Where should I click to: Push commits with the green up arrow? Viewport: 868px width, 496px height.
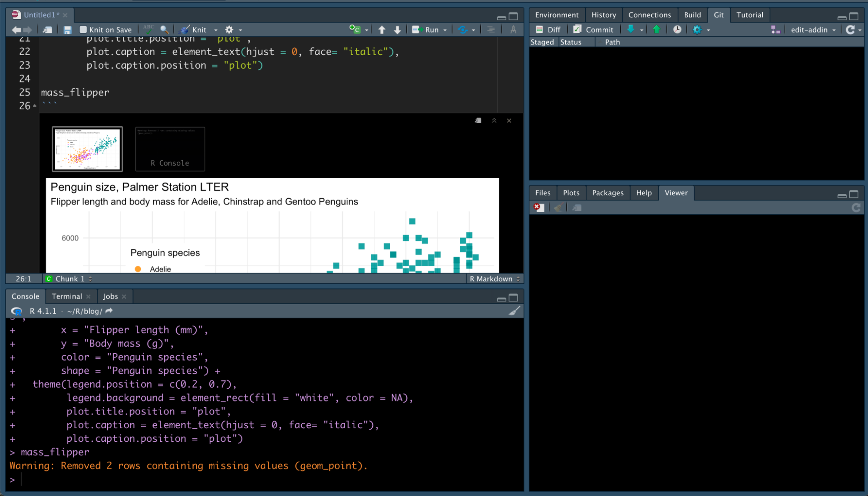tap(656, 30)
